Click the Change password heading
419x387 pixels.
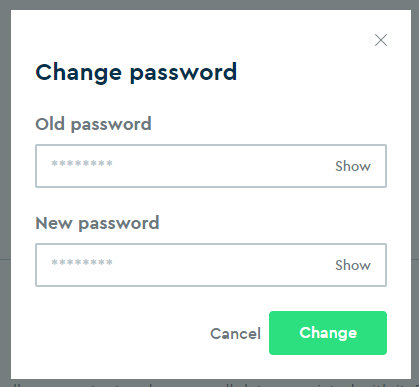coord(136,72)
